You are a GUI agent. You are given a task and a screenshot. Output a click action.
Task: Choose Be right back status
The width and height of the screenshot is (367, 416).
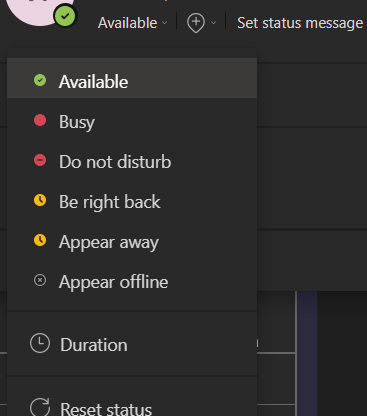tap(132, 201)
